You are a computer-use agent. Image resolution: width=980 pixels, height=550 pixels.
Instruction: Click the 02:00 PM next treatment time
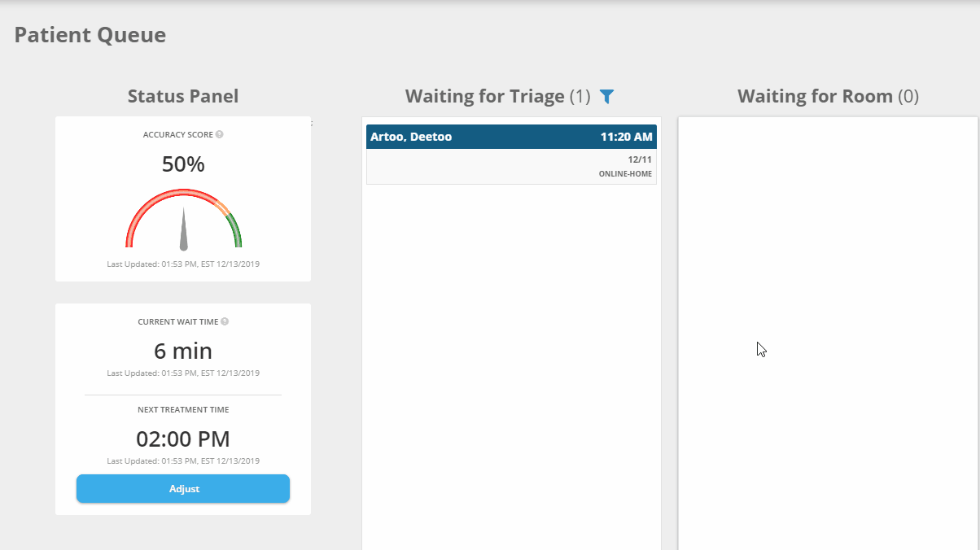point(183,439)
